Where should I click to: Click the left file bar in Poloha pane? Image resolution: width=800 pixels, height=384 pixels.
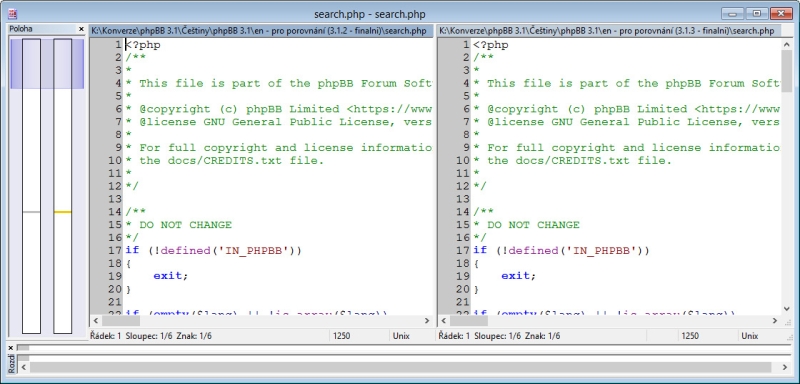[x=31, y=186]
